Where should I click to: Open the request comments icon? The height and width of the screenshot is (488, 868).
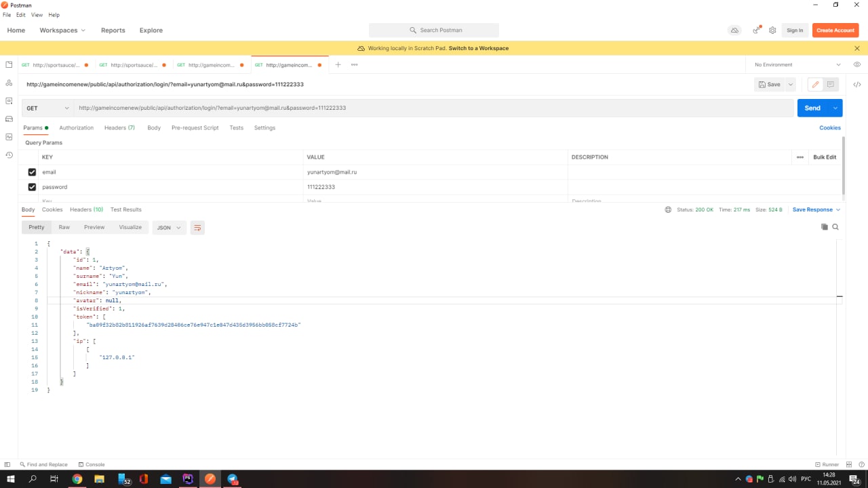click(830, 85)
